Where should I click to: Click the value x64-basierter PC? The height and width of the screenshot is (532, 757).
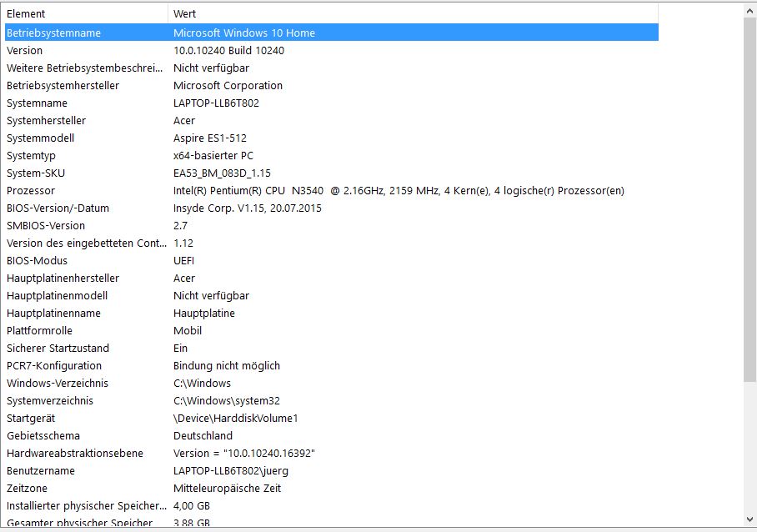coord(213,155)
